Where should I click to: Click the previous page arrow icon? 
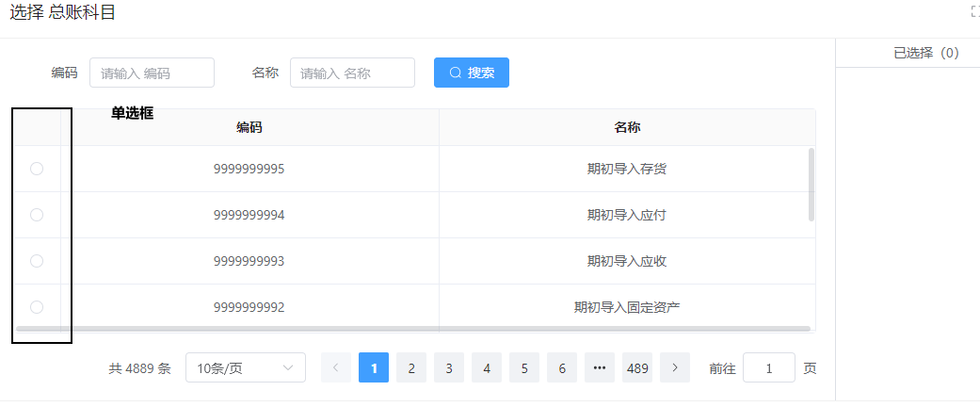336,368
